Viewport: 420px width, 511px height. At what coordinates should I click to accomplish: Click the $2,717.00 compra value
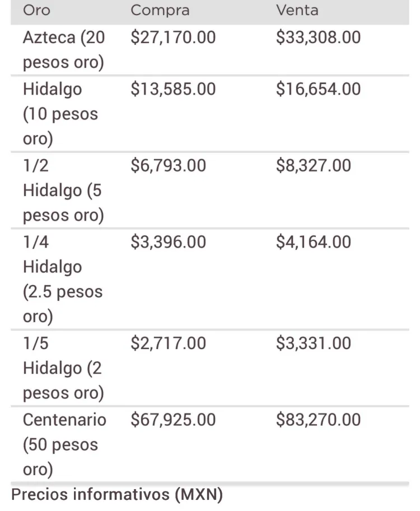coord(168,343)
